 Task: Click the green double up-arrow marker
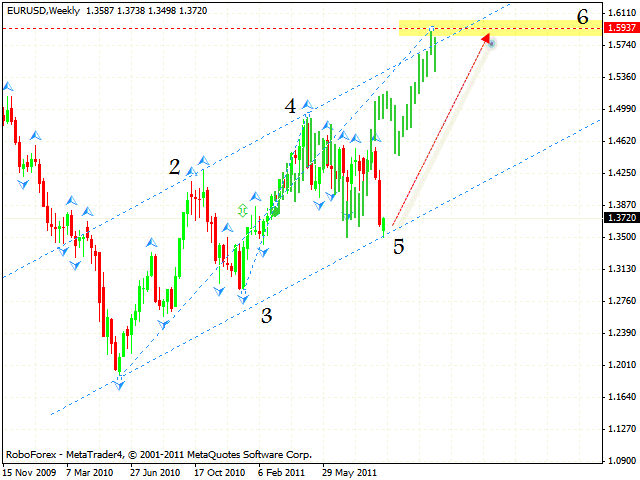click(x=242, y=210)
